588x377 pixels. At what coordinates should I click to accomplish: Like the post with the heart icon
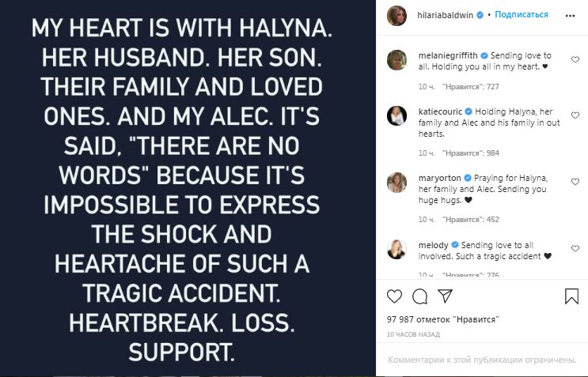coord(394,296)
